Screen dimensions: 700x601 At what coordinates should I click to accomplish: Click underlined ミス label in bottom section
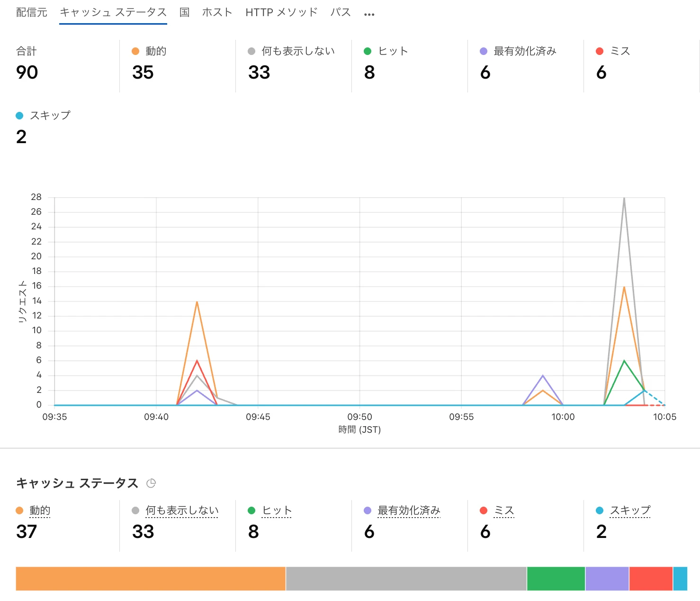pyautogui.click(x=504, y=510)
